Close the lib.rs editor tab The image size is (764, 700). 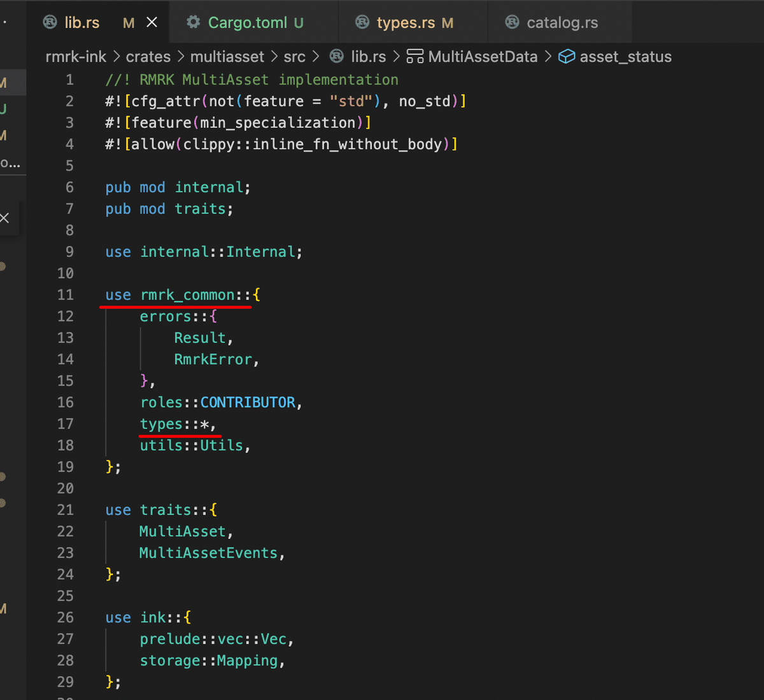152,23
